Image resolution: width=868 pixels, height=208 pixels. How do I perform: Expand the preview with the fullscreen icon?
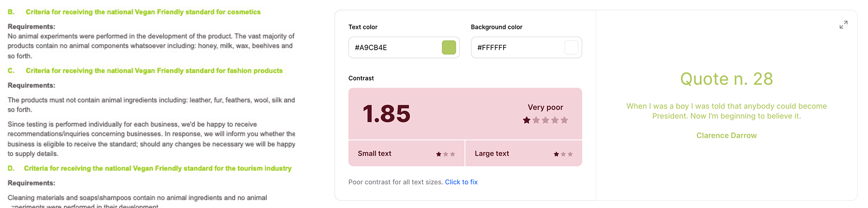click(x=844, y=25)
